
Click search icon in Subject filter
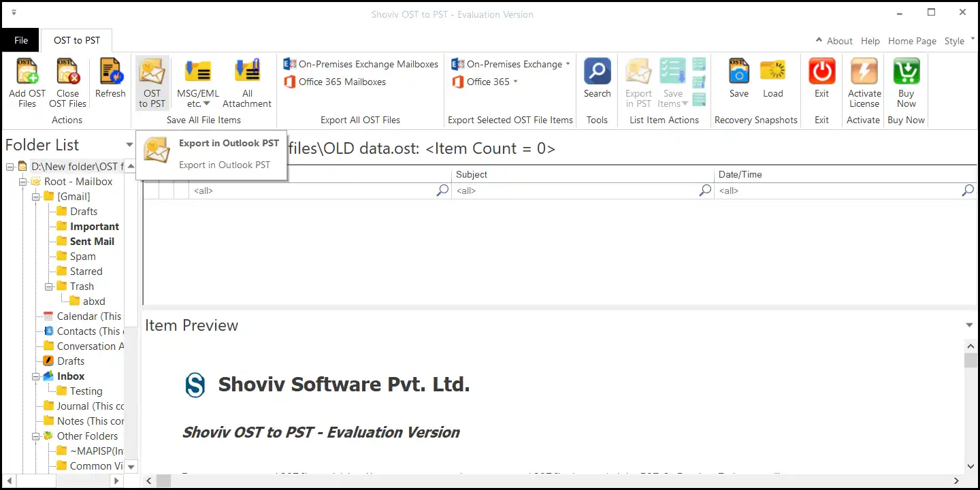click(x=706, y=191)
